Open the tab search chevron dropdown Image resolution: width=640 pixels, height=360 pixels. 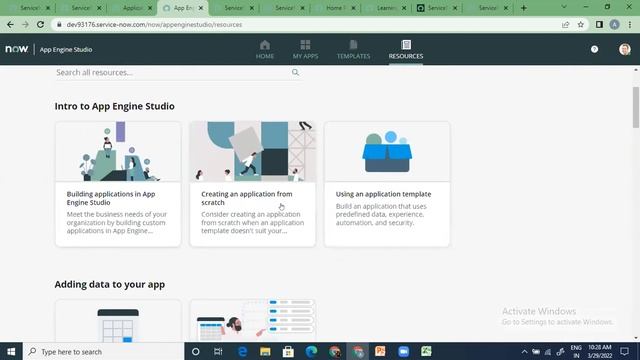(x=564, y=7)
